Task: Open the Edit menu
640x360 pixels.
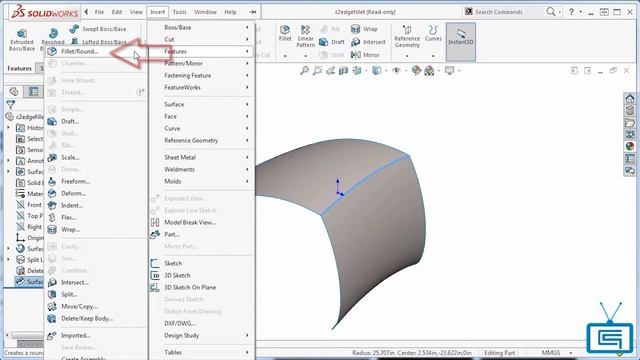Action: click(x=117, y=12)
